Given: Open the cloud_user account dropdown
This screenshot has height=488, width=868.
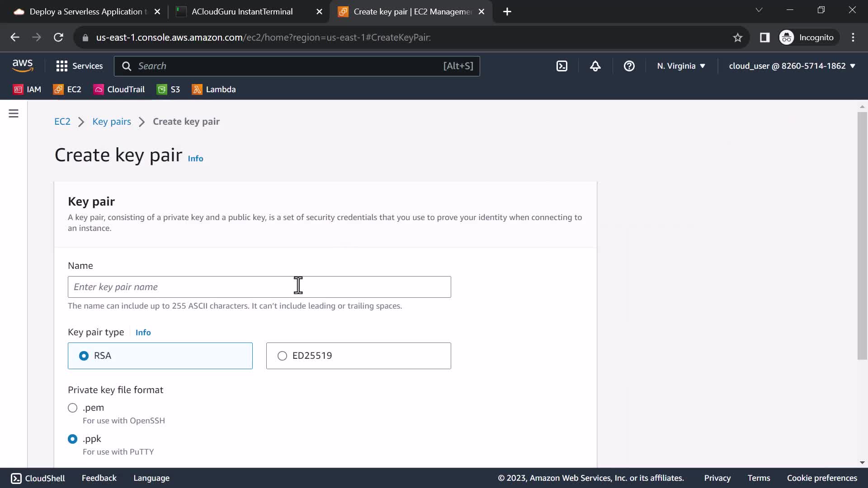Looking at the screenshot, I should pyautogui.click(x=792, y=66).
